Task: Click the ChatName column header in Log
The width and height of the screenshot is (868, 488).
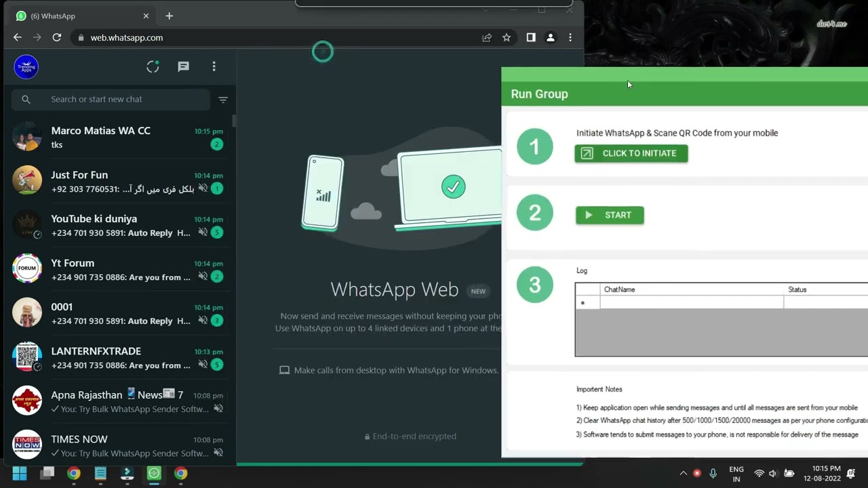Action: (x=692, y=289)
